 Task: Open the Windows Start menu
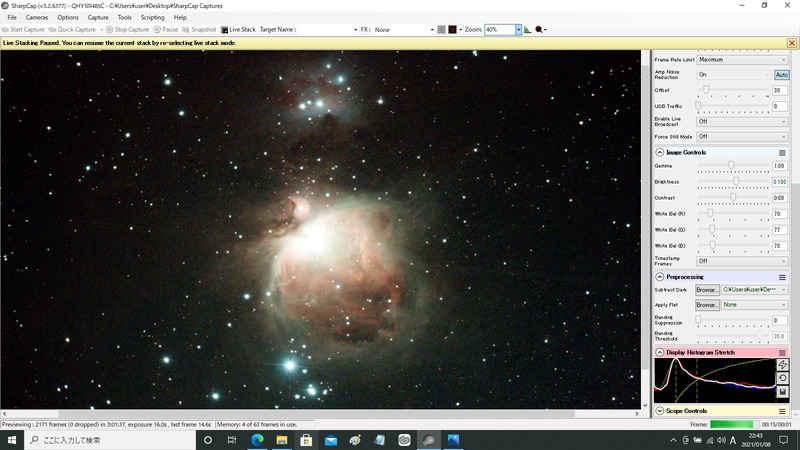pyautogui.click(x=12, y=440)
